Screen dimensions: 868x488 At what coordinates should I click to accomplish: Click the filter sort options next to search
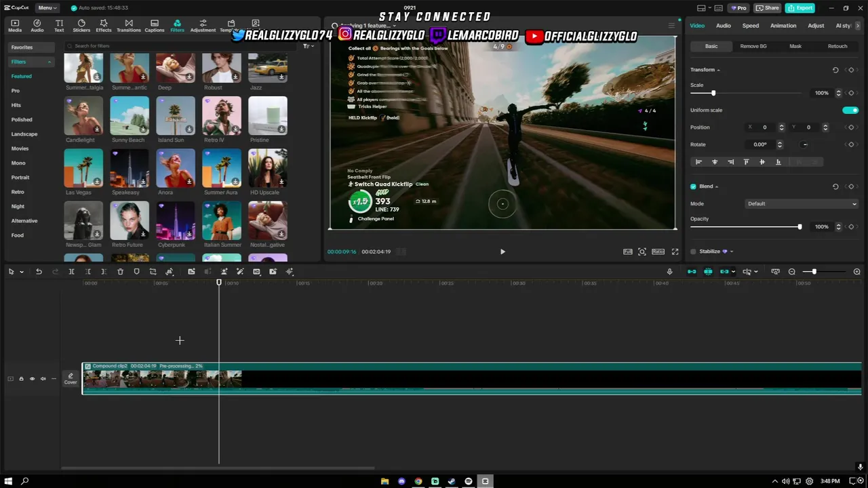pyautogui.click(x=307, y=46)
